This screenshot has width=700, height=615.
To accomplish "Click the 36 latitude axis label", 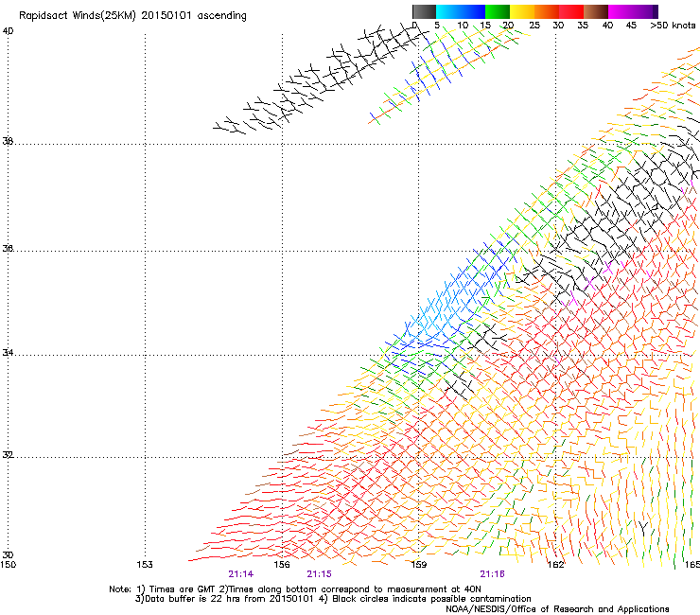I will pyautogui.click(x=8, y=248).
